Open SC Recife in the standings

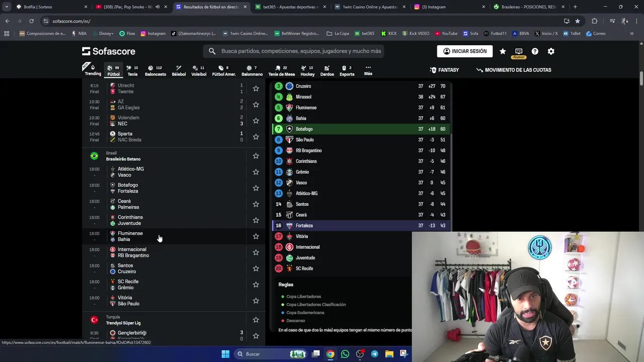tap(304, 268)
